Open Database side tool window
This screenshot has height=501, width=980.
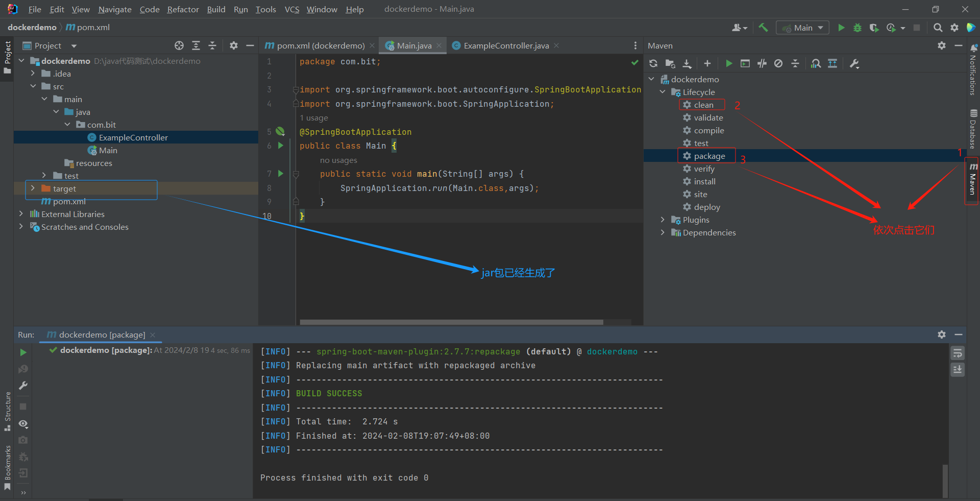click(973, 129)
